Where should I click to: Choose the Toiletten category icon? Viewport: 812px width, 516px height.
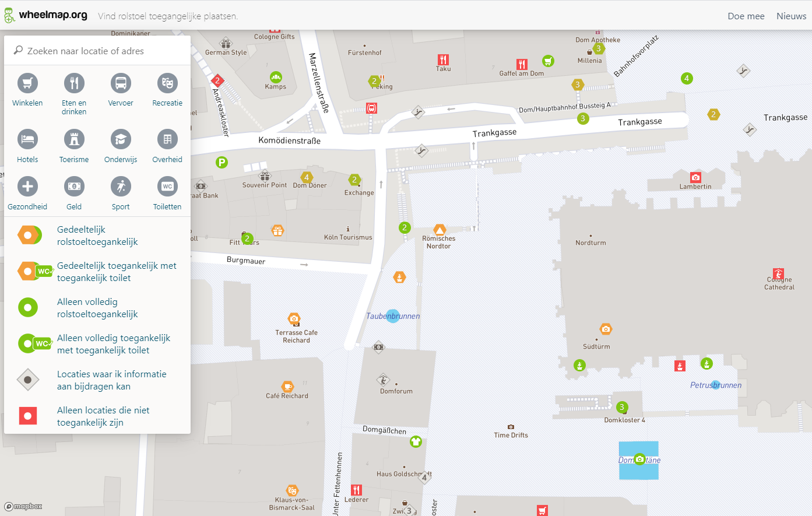point(167,187)
